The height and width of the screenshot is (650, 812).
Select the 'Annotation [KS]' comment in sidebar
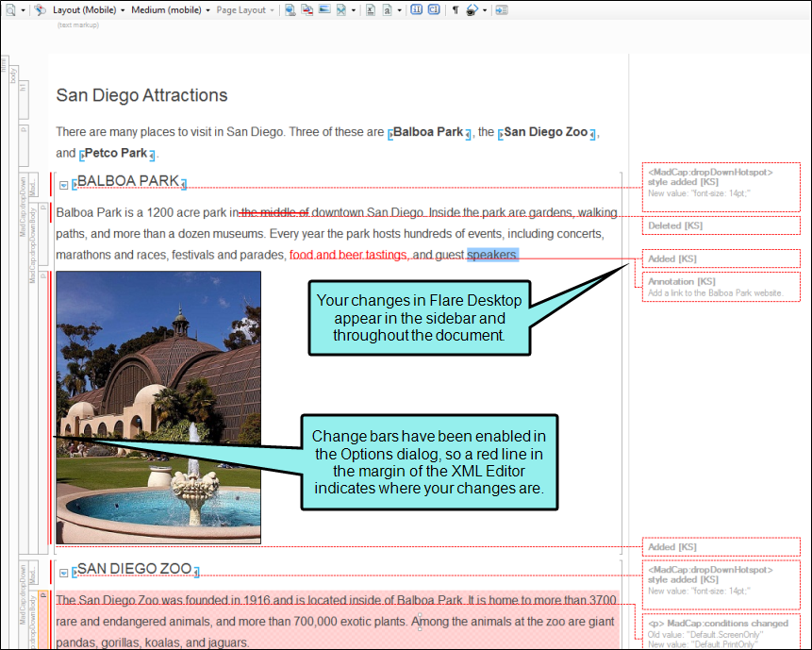(x=721, y=287)
